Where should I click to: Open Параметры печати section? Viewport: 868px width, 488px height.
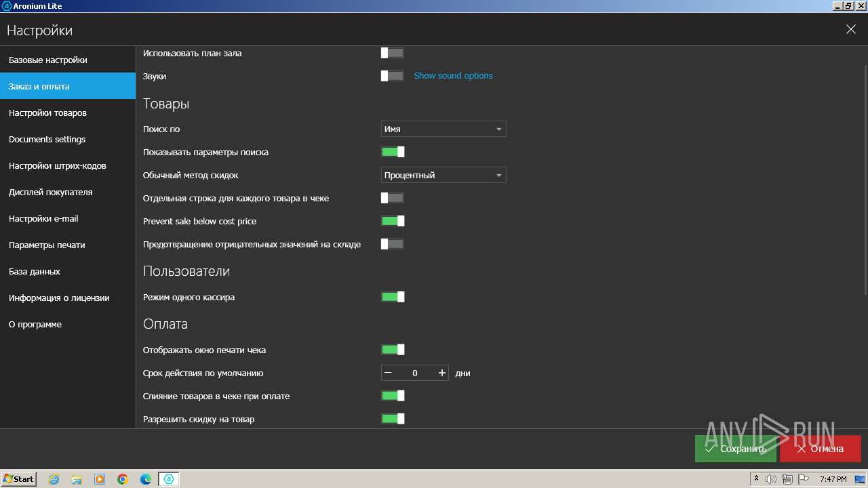click(x=68, y=245)
